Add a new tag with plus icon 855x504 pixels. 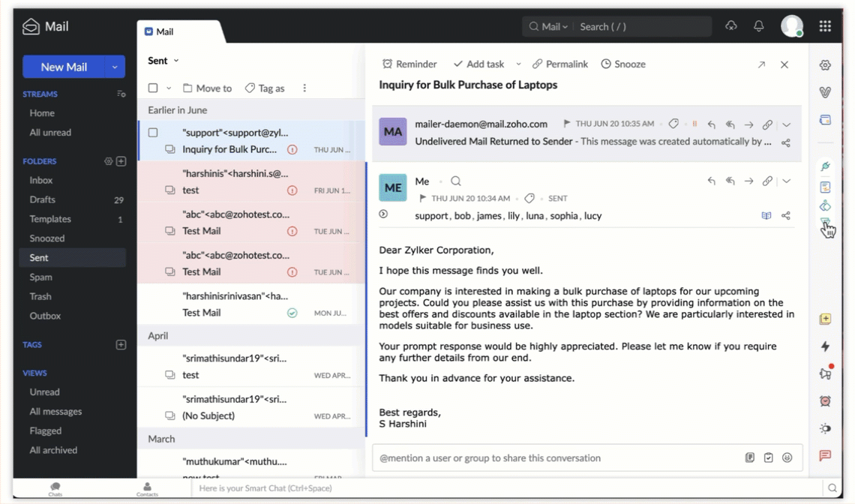121,345
